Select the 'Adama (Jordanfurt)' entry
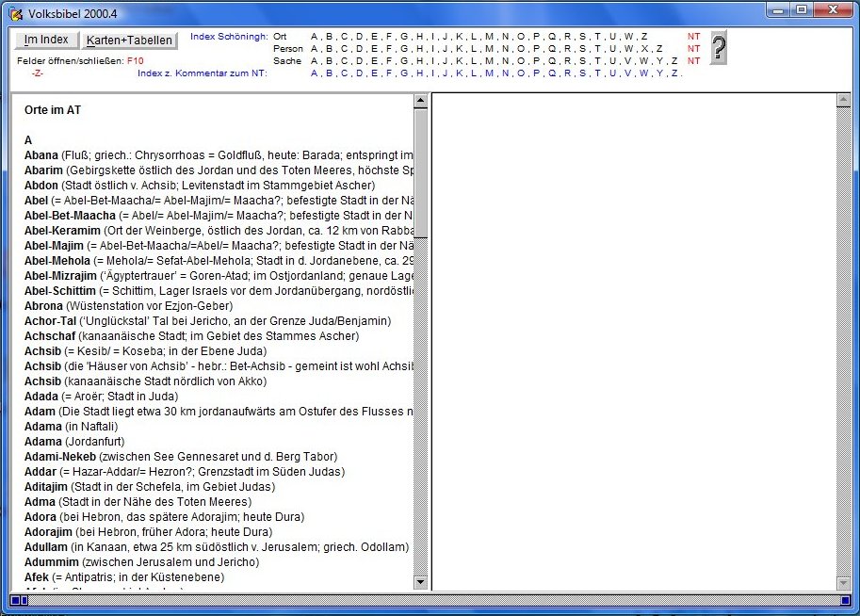860x616 pixels. coord(74,442)
